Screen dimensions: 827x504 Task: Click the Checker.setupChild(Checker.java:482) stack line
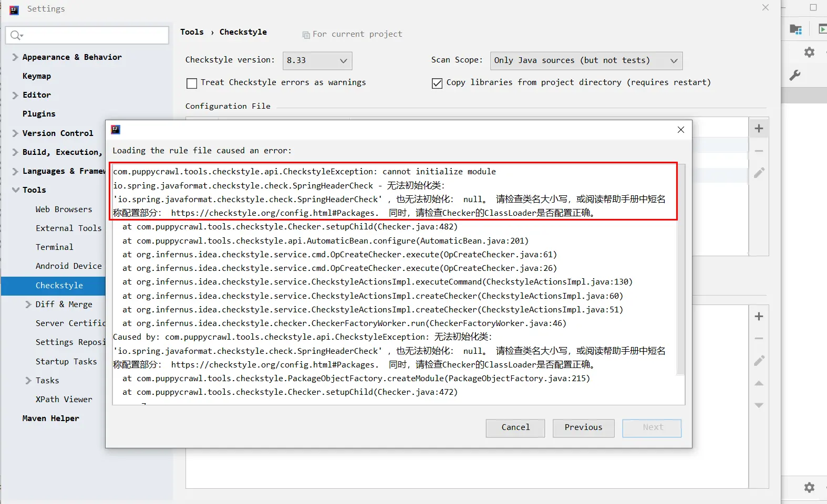(290, 227)
